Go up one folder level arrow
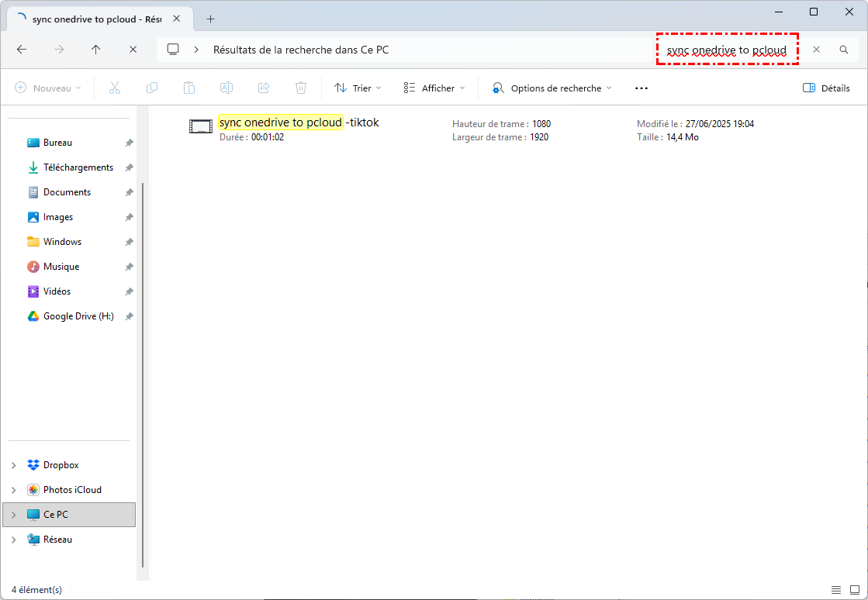Image resolution: width=868 pixels, height=600 pixels. [x=95, y=50]
